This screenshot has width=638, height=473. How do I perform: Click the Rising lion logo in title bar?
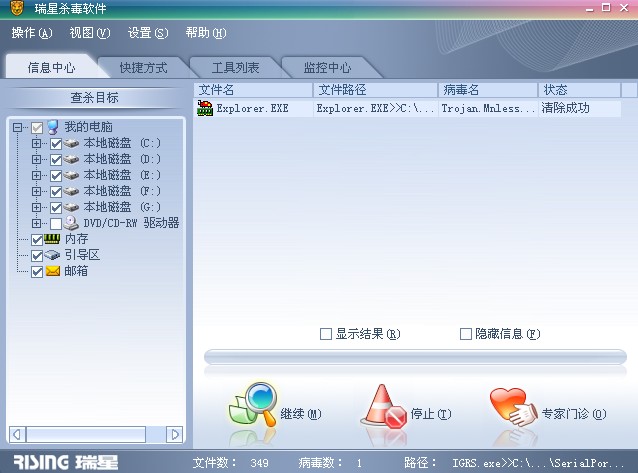[17, 8]
